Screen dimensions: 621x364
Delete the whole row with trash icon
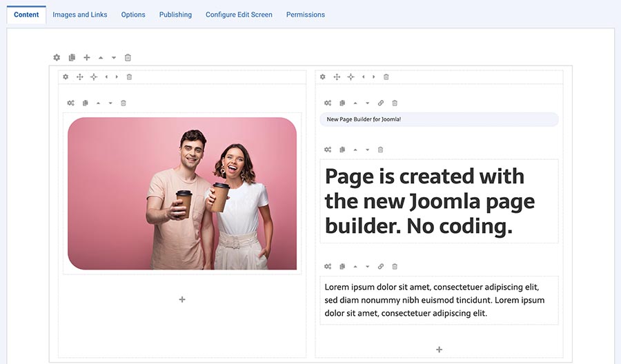128,57
